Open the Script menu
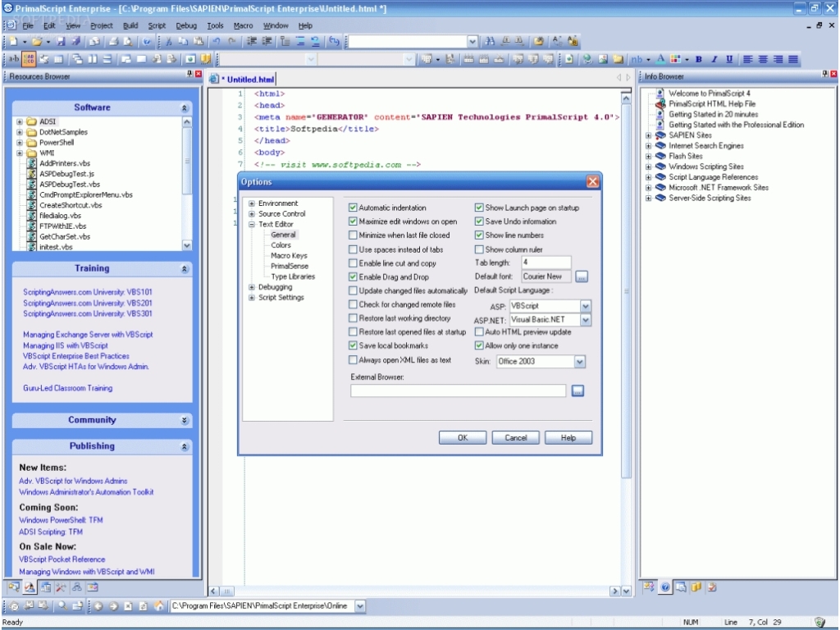840x630 pixels. (157, 25)
